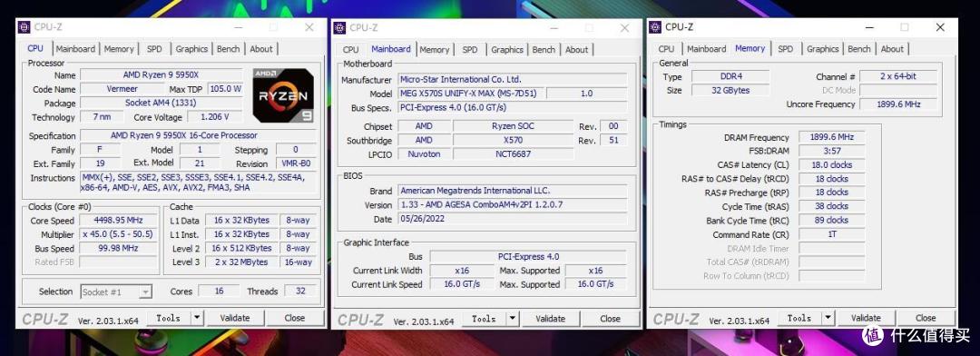This screenshot has height=356, width=980.
Task: Minimize the middle CPU-Z Mainboard window
Action: pyautogui.click(x=554, y=27)
